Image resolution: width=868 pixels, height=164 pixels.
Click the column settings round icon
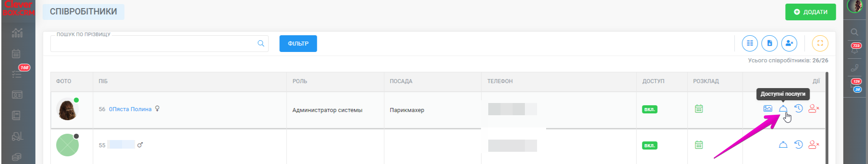tap(750, 43)
